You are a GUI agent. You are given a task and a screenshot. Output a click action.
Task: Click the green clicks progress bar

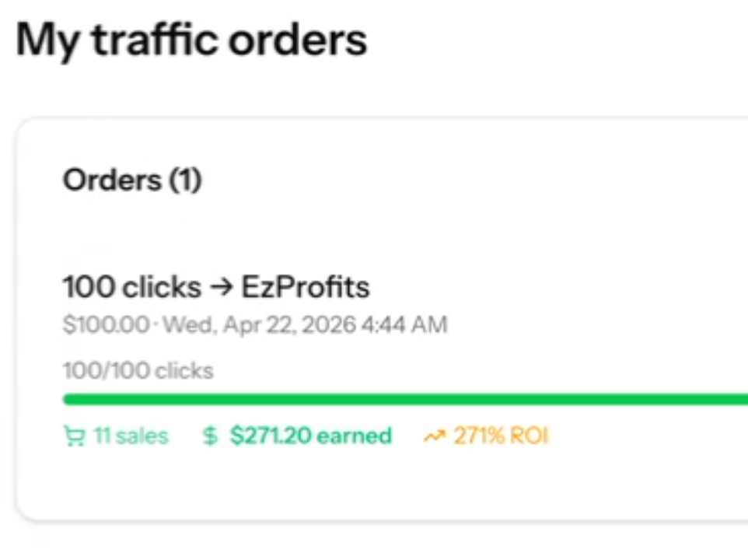[x=405, y=399]
